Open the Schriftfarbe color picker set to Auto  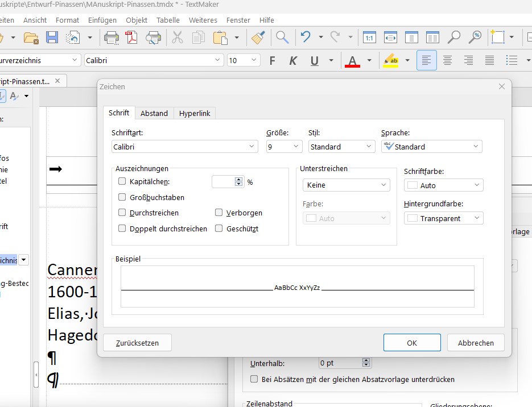(444, 185)
